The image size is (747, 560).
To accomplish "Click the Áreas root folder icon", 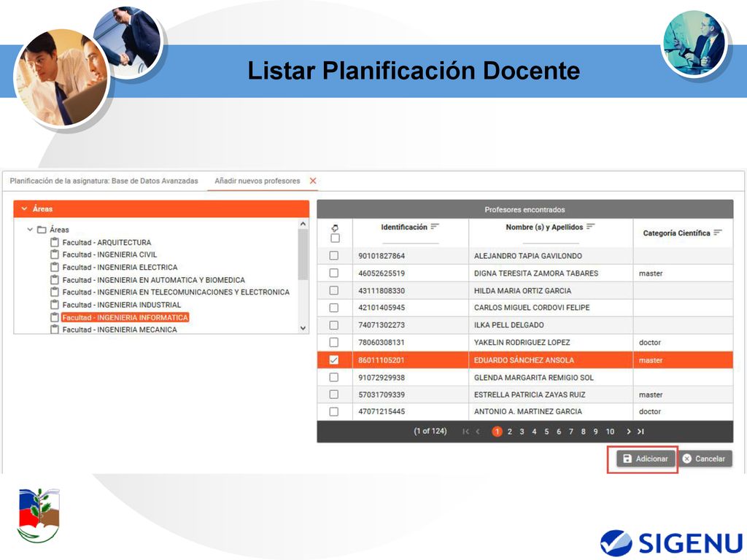I will point(42,230).
